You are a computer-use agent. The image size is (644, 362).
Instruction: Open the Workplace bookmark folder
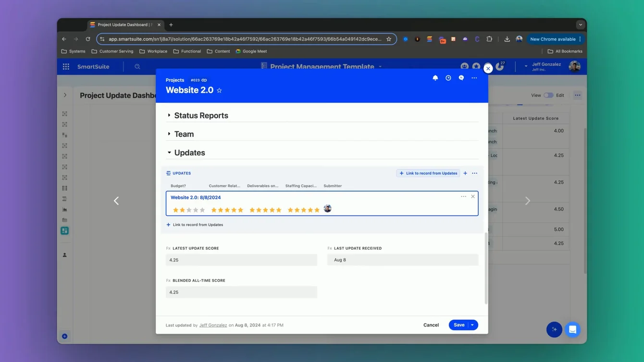point(153,51)
